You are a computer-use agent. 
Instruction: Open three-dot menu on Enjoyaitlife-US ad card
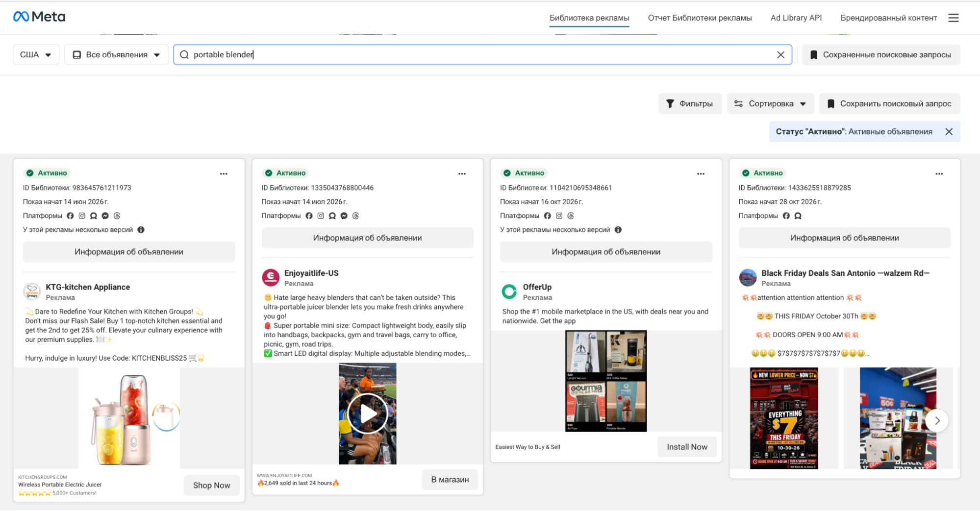tap(462, 173)
